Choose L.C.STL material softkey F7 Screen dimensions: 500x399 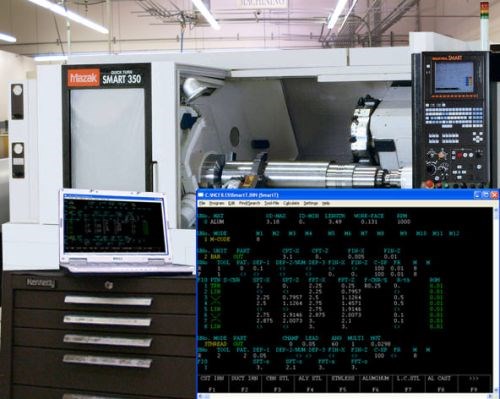pyautogui.click(x=408, y=383)
